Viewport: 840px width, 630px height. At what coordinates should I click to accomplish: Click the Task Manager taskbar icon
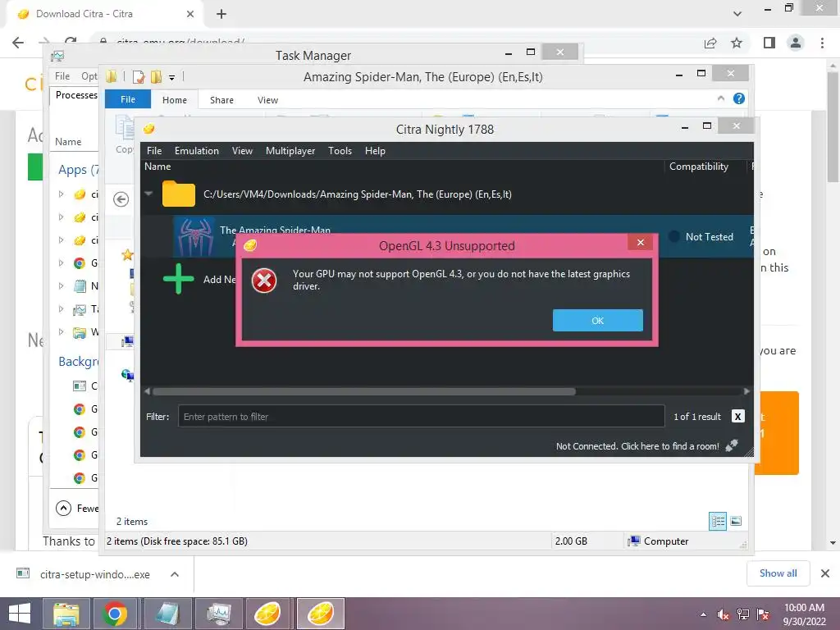[218, 614]
